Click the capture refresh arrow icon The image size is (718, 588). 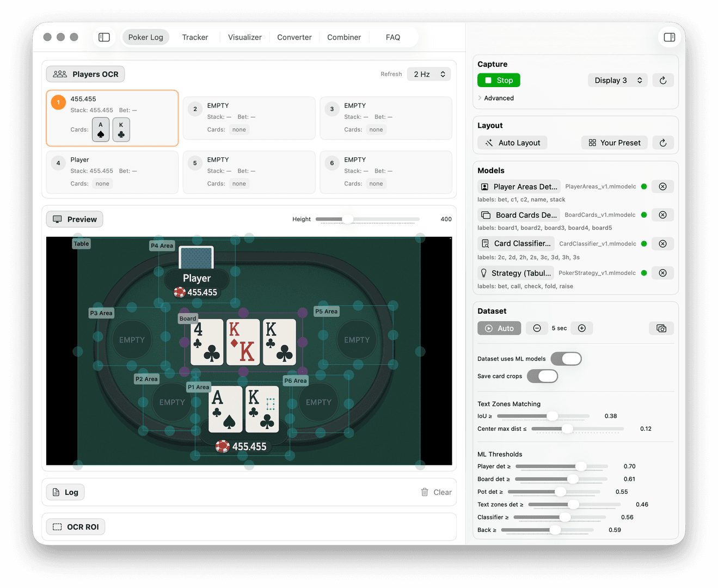663,80
